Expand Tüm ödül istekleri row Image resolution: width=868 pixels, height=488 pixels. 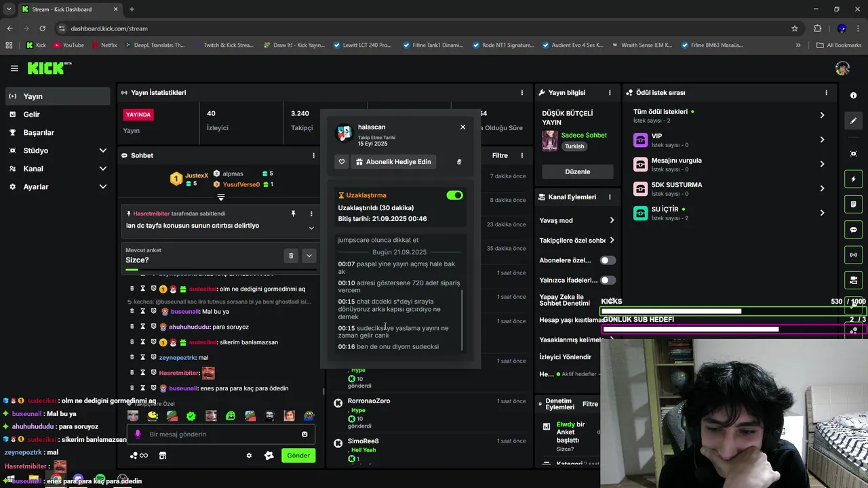coord(822,115)
